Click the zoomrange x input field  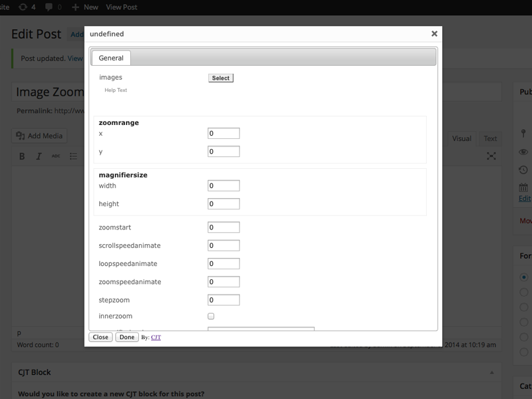coord(223,134)
